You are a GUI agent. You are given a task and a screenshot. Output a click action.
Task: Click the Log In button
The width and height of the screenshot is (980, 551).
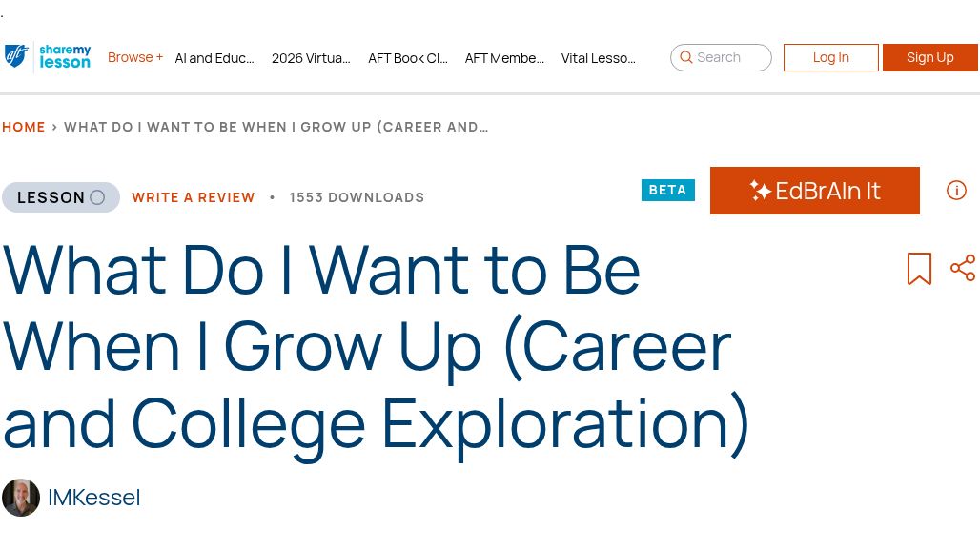click(x=830, y=57)
